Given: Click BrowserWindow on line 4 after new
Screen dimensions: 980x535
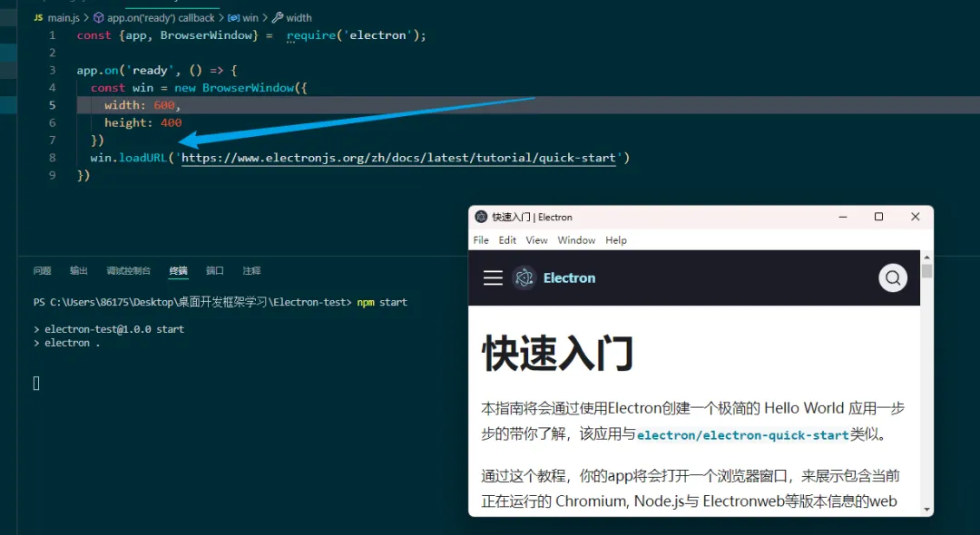Looking at the screenshot, I should (248, 88).
